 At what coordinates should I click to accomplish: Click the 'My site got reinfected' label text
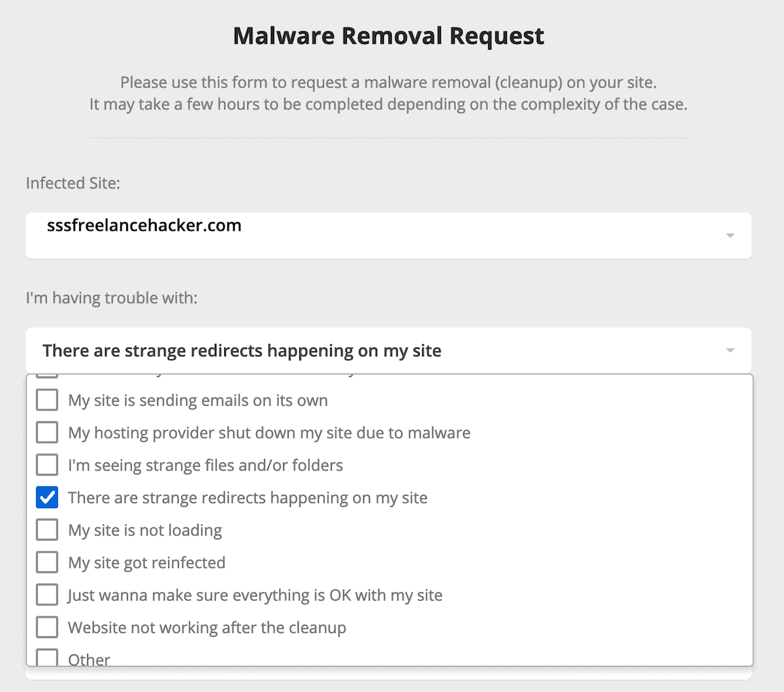[147, 563]
